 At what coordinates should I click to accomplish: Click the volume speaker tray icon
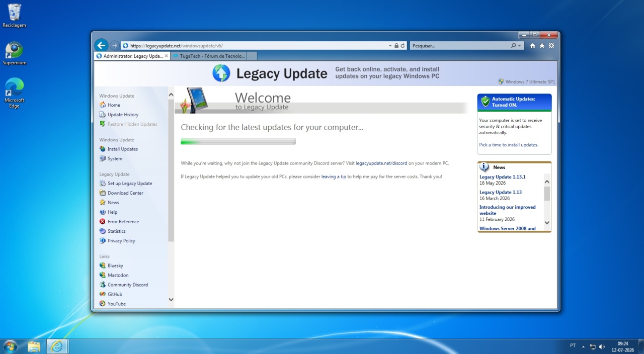(602, 346)
